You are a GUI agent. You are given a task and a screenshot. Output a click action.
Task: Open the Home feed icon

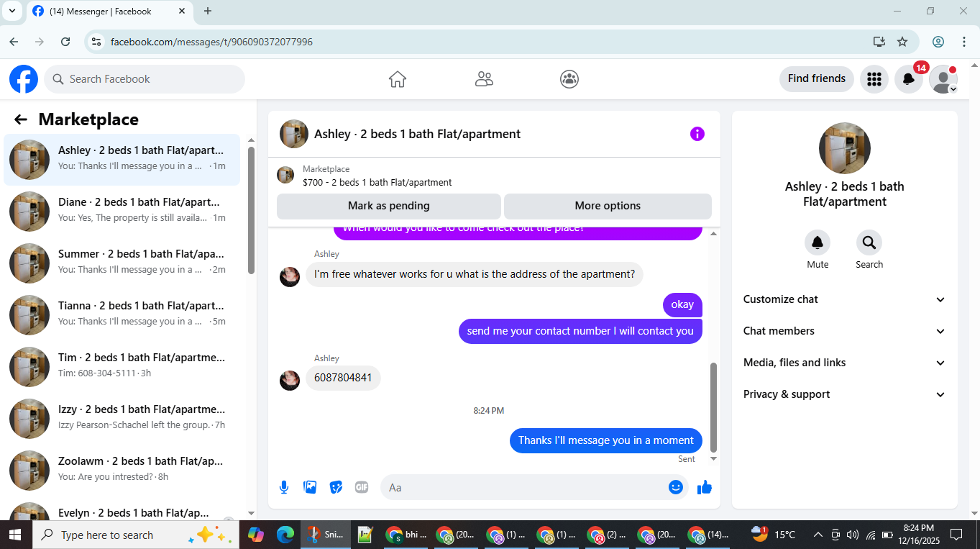(398, 79)
